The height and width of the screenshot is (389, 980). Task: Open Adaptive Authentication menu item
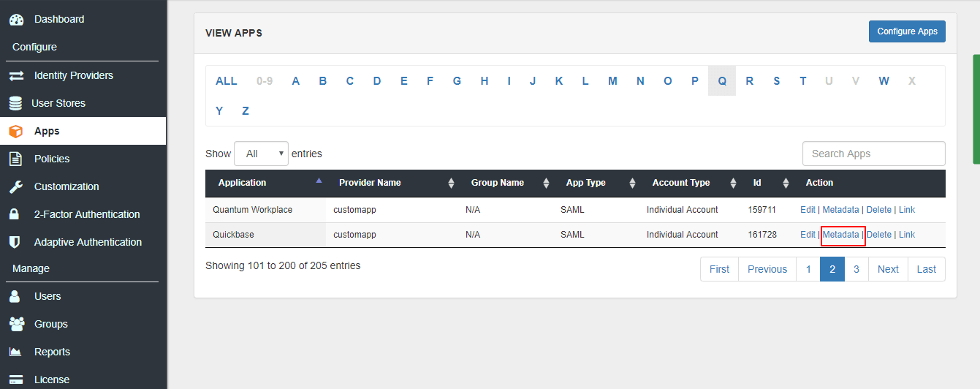(x=88, y=242)
